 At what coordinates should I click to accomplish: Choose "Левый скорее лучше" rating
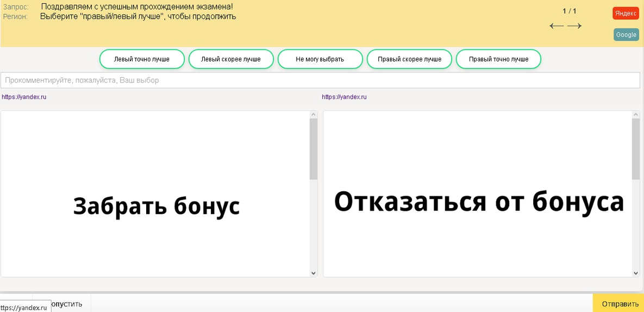231,59
